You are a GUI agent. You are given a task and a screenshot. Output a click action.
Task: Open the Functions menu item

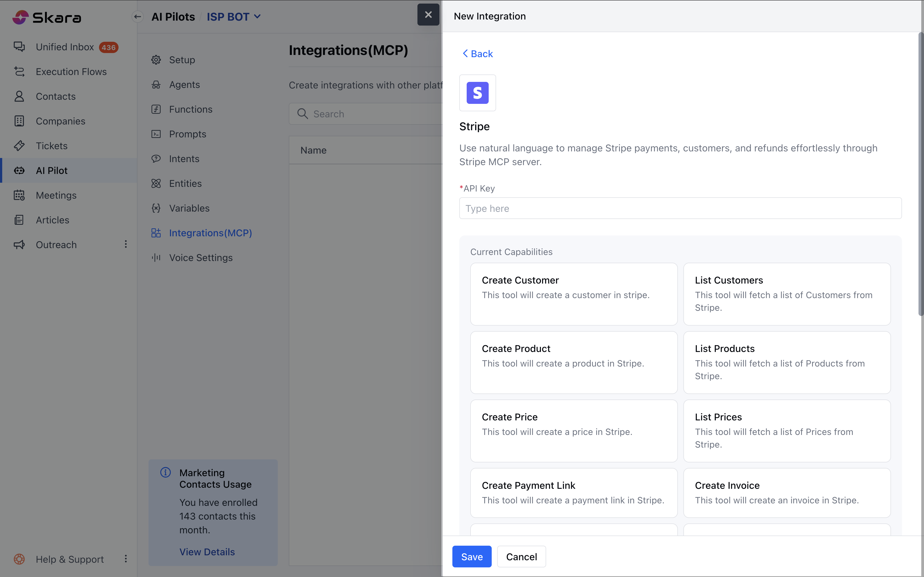[x=191, y=109]
